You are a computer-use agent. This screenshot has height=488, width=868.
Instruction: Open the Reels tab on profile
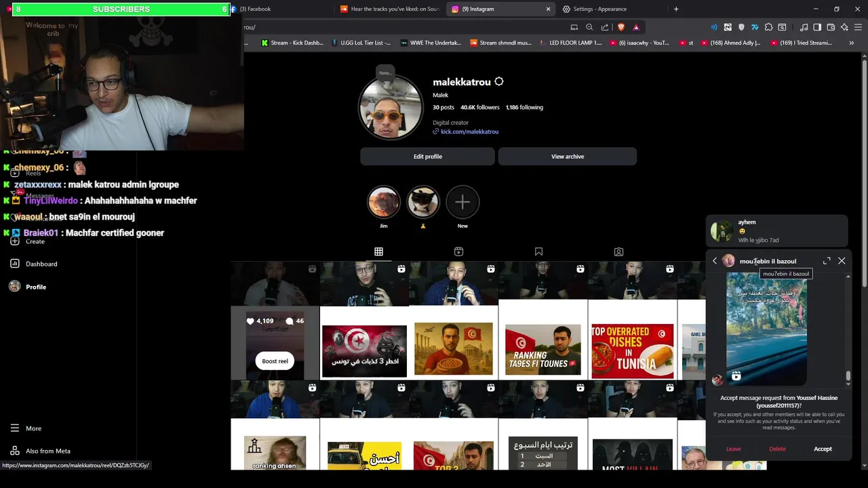(458, 251)
